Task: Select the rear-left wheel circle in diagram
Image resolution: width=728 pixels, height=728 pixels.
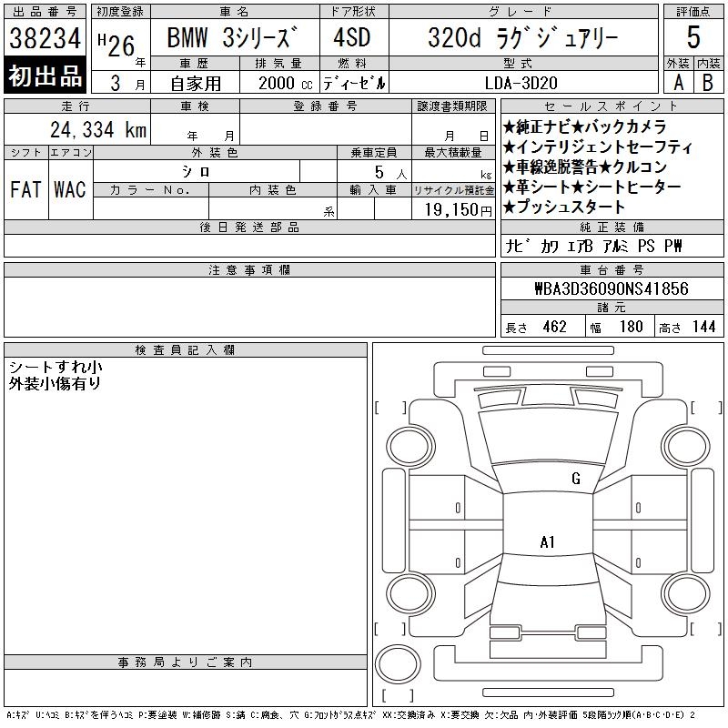Action: pos(410,594)
